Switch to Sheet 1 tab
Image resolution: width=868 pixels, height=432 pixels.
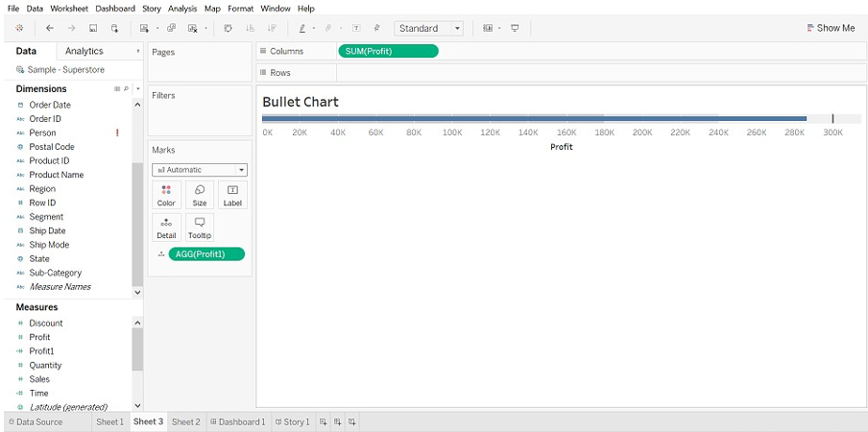tap(110, 422)
